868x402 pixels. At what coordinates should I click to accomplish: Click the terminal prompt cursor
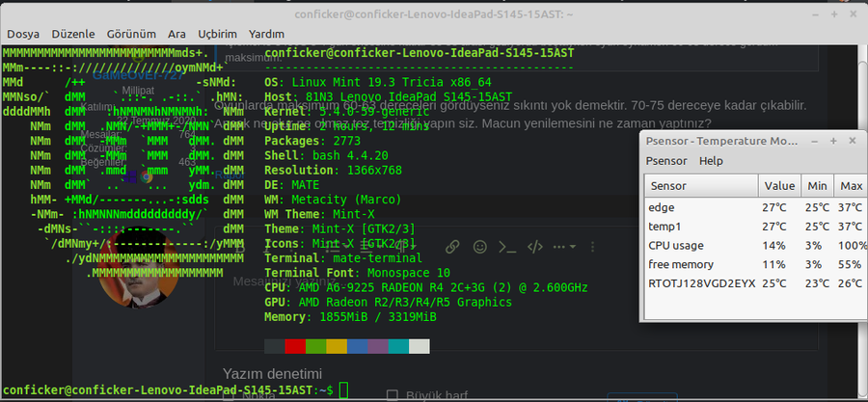pyautogui.click(x=343, y=389)
